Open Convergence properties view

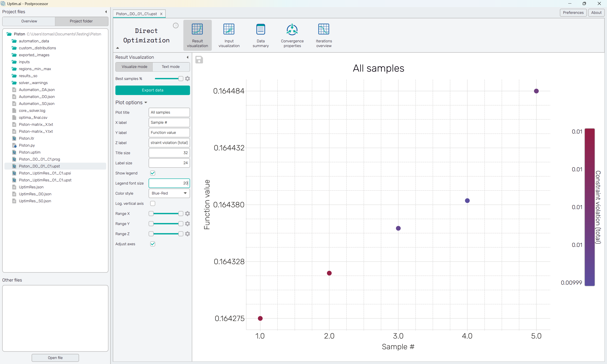pos(292,35)
